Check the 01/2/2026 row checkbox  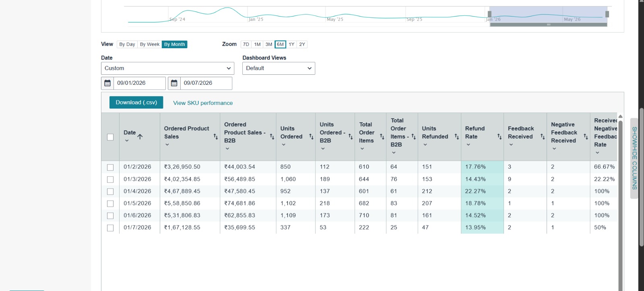click(x=110, y=167)
